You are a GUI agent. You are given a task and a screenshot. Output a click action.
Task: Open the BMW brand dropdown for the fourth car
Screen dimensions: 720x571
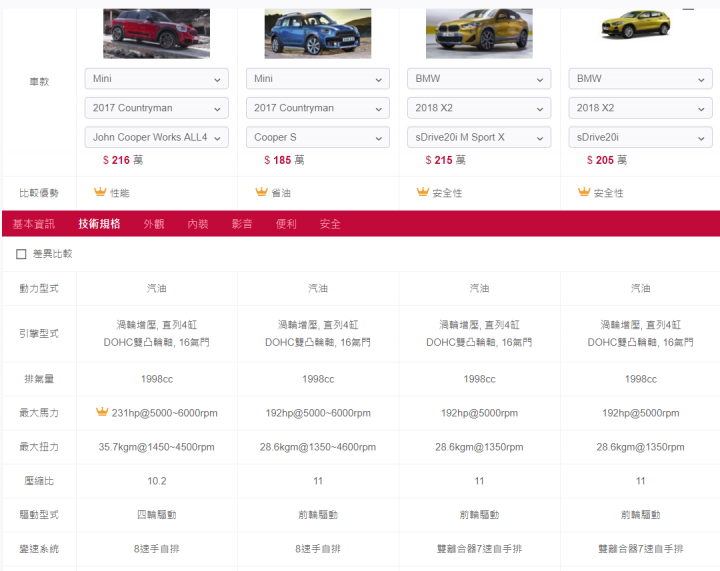pos(641,78)
